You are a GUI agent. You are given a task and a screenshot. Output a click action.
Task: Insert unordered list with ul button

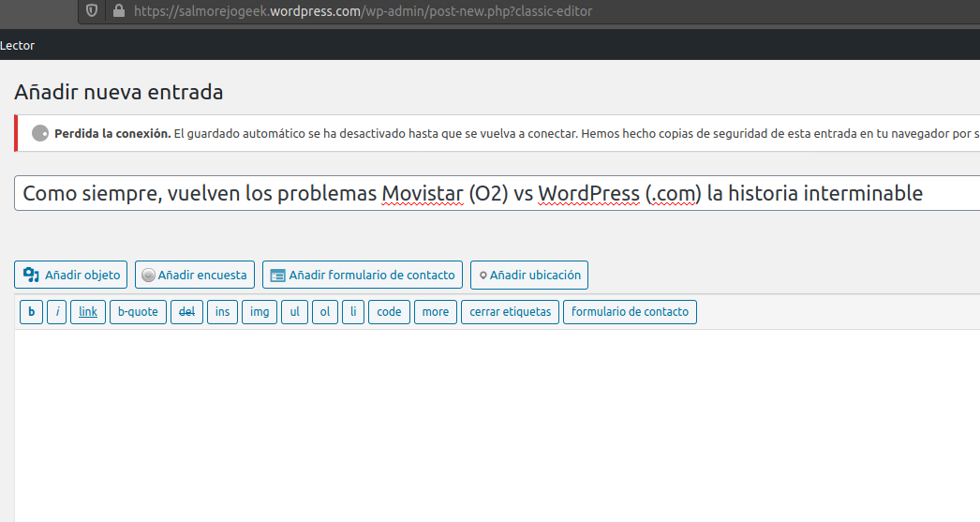(294, 312)
